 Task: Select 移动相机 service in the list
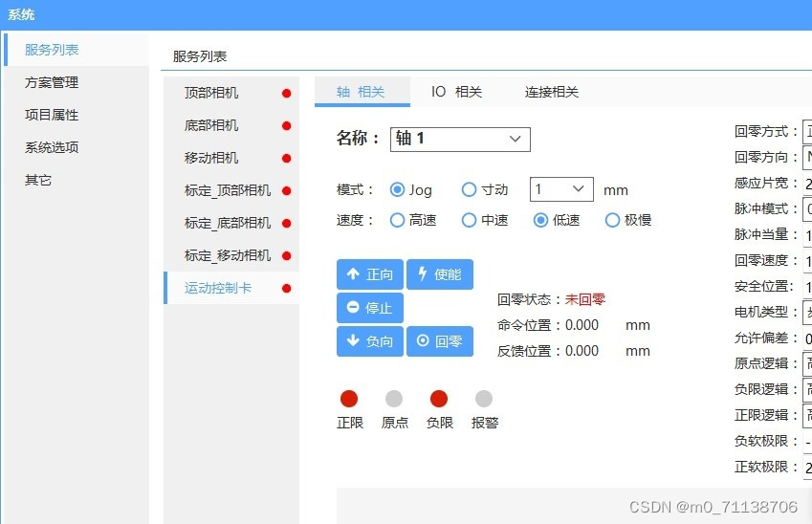pyautogui.click(x=231, y=158)
